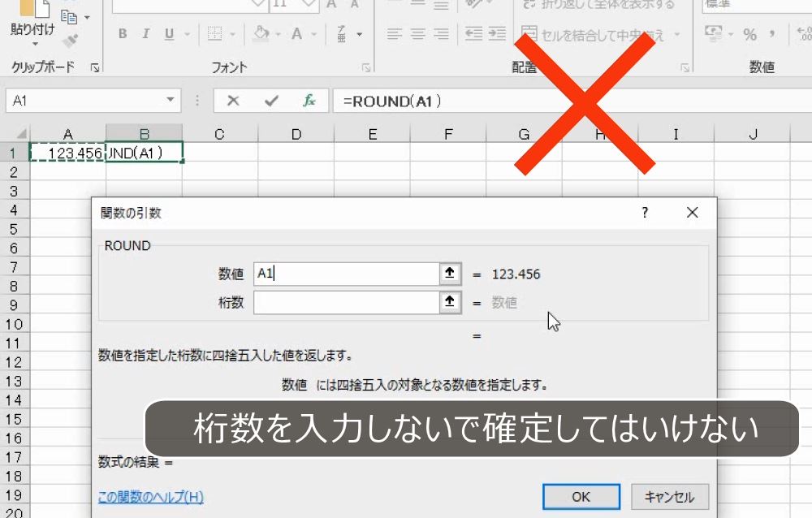Confirm formula entry with checkmark icon
This screenshot has width=812, height=518.
pos(271,101)
